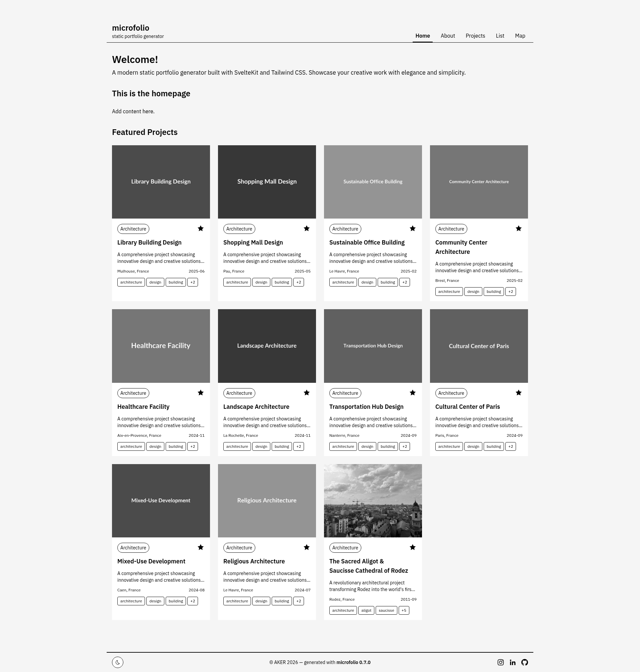Click Mixed-Use Development thumbnail
The width and height of the screenshot is (640, 672).
(161, 500)
